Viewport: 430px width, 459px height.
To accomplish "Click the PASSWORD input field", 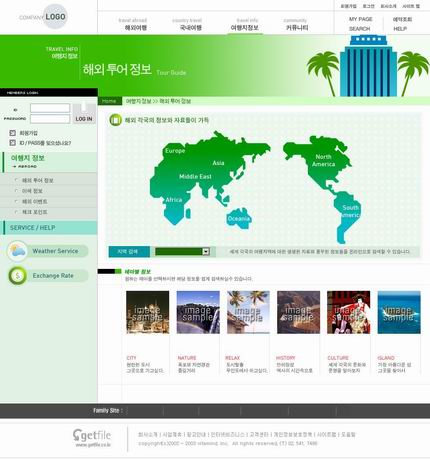I will click(50, 119).
